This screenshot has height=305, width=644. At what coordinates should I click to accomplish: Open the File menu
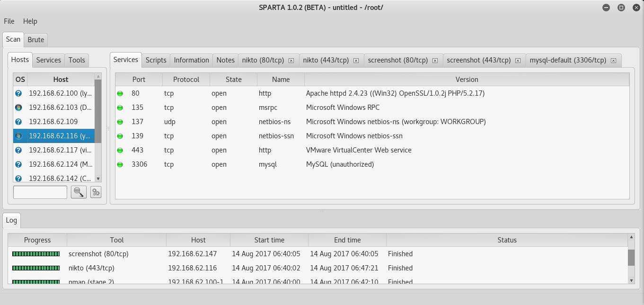(x=9, y=21)
